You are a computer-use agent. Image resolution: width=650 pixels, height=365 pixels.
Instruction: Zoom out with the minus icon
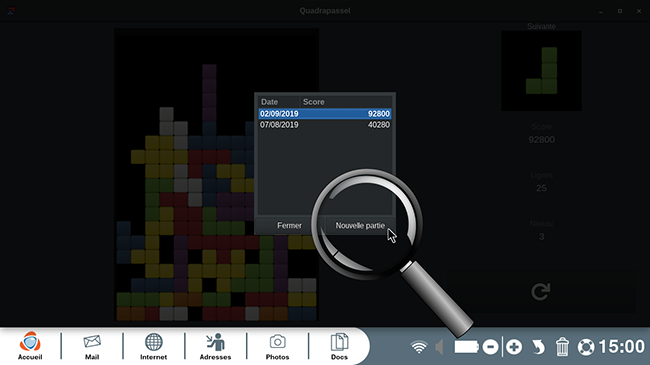point(490,347)
